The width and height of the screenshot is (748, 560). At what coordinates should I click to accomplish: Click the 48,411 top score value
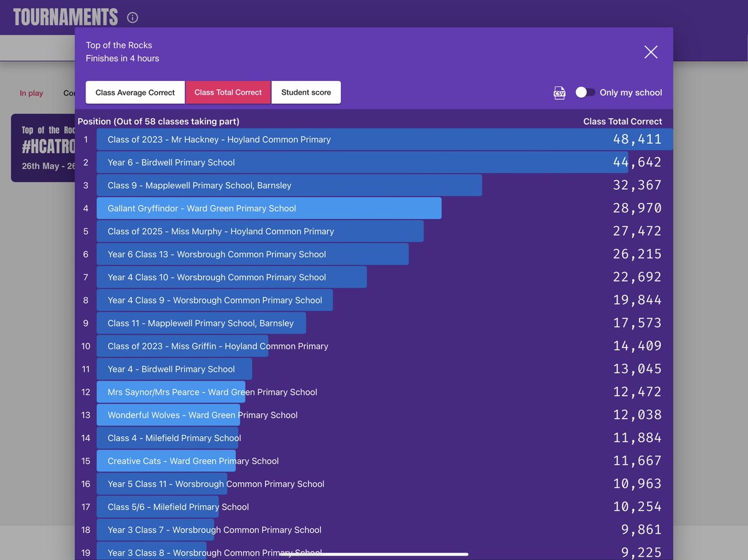pyautogui.click(x=637, y=140)
